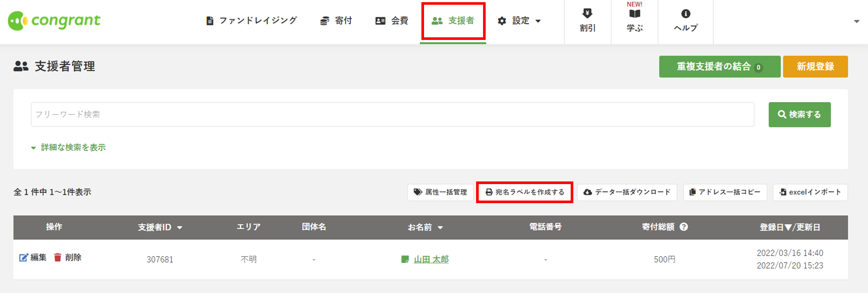Focus the フリーワード検索 input field
868x293 pixels.
pos(392,115)
